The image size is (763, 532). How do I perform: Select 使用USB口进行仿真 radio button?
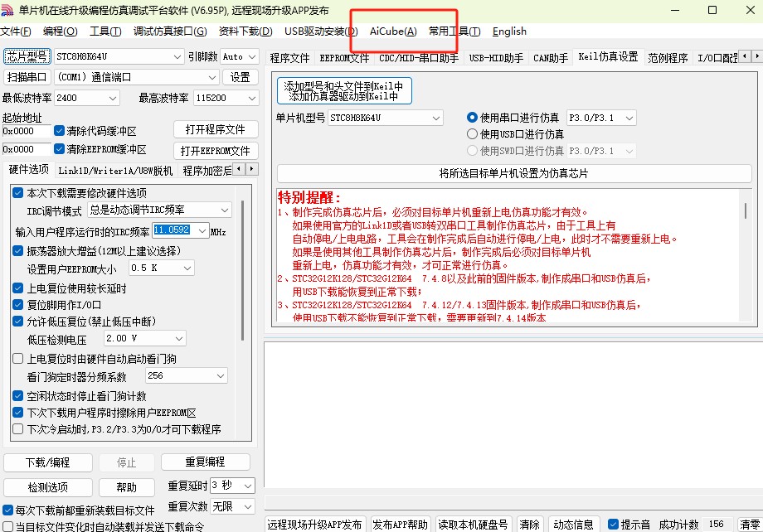click(x=472, y=133)
